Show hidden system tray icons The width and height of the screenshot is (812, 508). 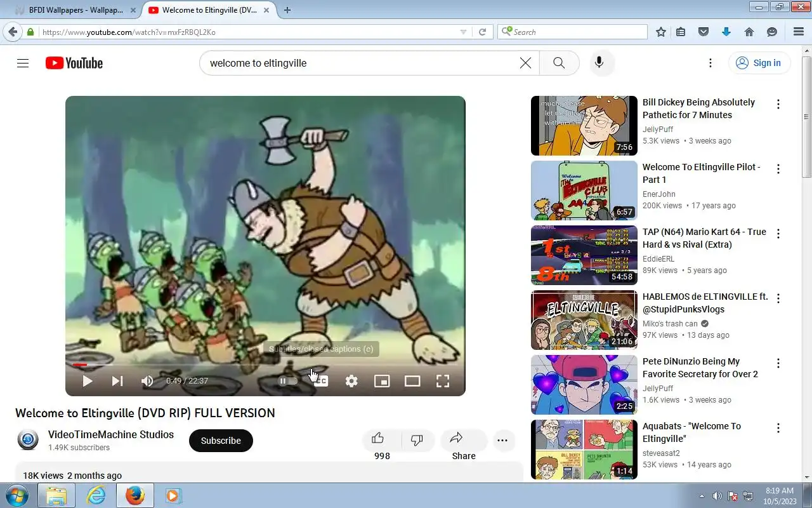coord(702,496)
